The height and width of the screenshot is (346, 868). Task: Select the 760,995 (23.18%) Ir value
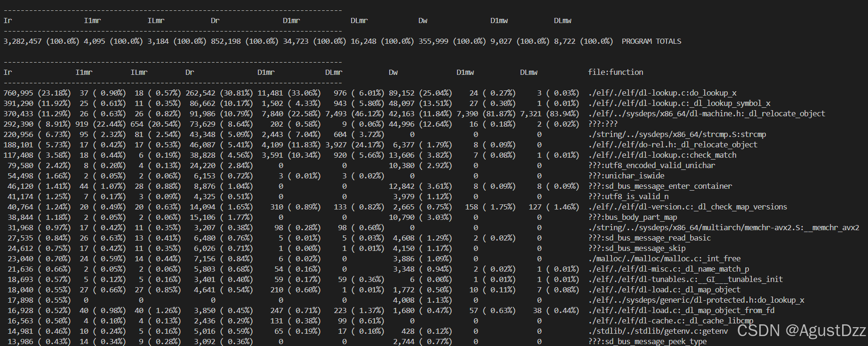coord(37,93)
